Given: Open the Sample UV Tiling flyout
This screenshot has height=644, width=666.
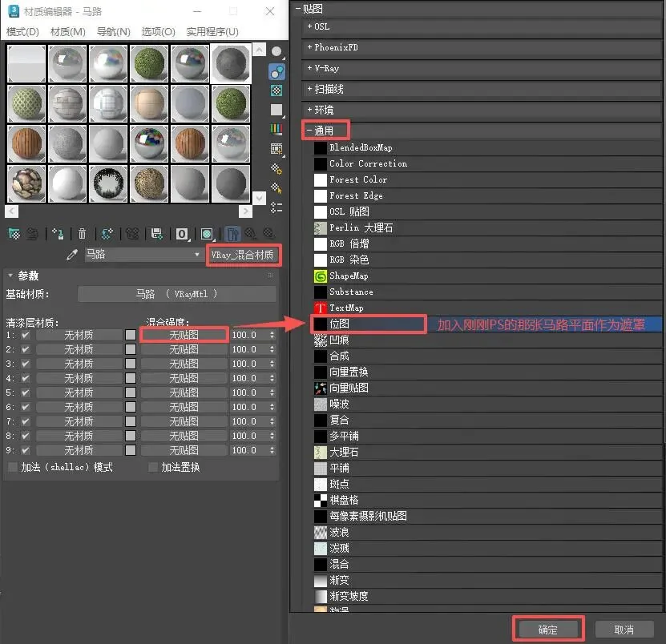Looking at the screenshot, I should (x=276, y=110).
